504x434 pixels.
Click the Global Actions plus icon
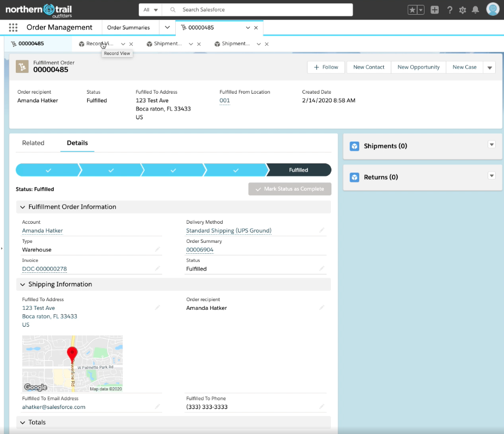[434, 10]
